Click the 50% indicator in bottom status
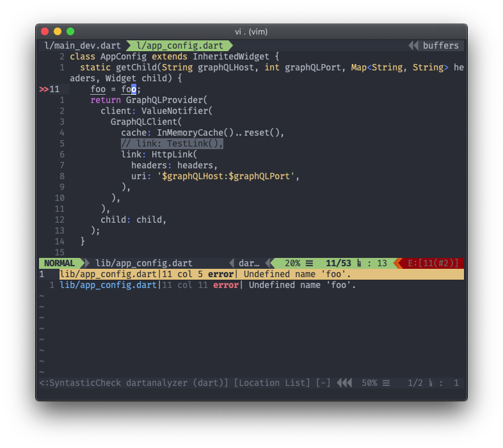The height and width of the screenshot is (448, 503). tap(369, 383)
